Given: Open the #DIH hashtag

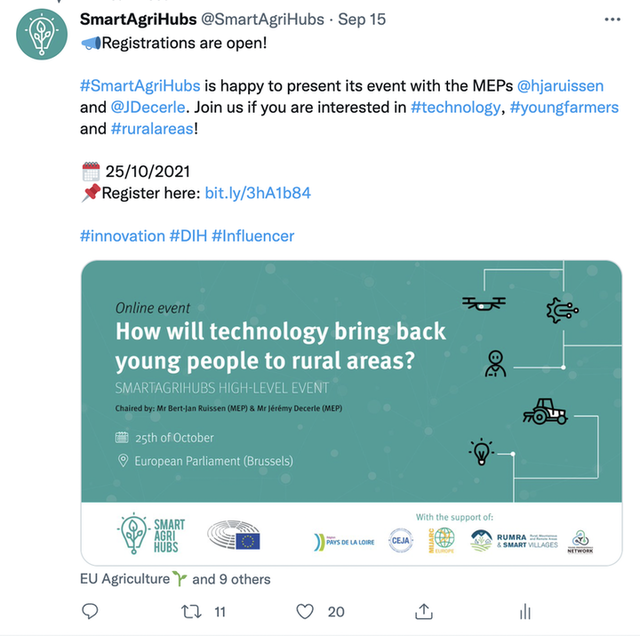Looking at the screenshot, I should point(188,236).
